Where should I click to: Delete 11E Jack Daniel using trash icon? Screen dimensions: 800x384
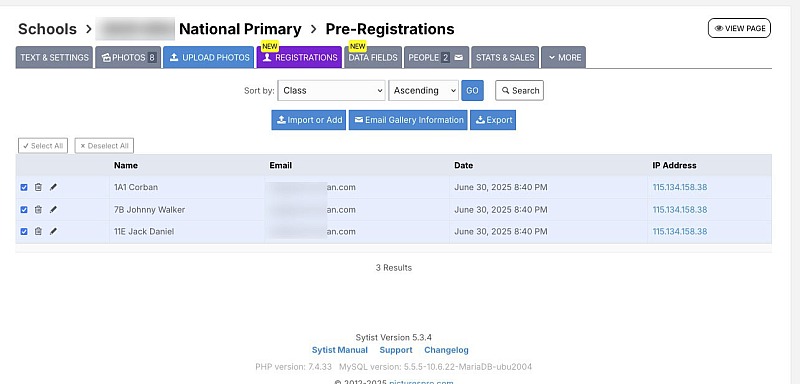pyautogui.click(x=38, y=232)
